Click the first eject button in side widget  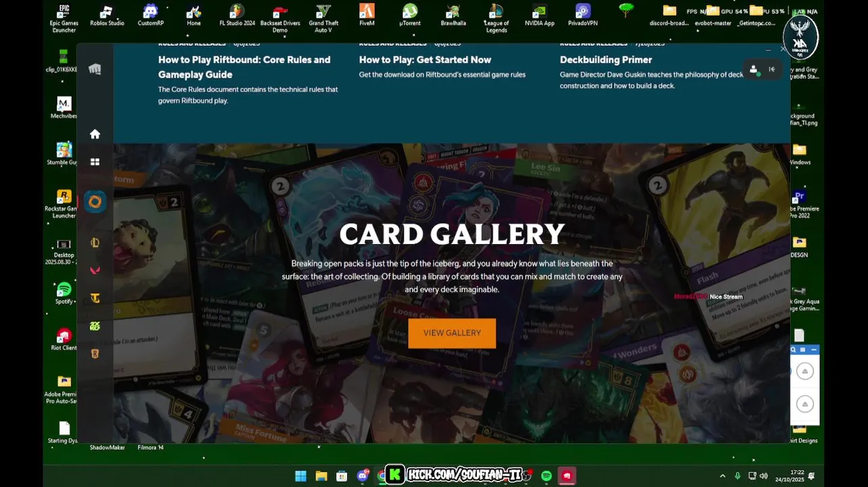(804, 371)
